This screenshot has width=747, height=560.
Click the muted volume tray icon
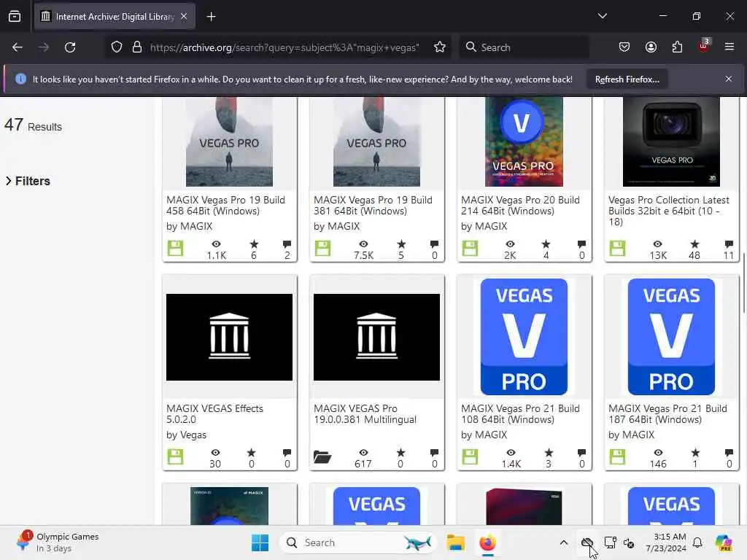[x=629, y=542]
